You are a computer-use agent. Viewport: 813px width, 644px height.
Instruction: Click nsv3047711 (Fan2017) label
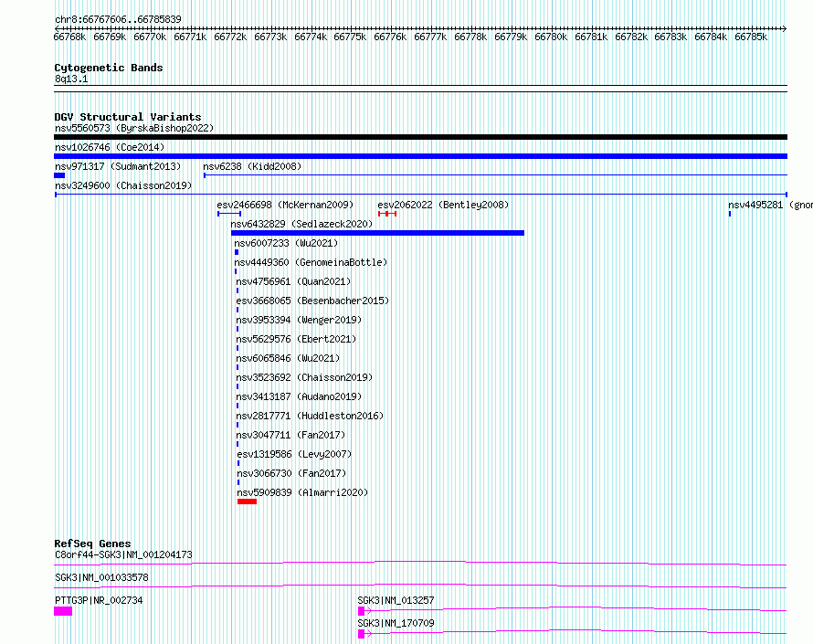coord(290,435)
